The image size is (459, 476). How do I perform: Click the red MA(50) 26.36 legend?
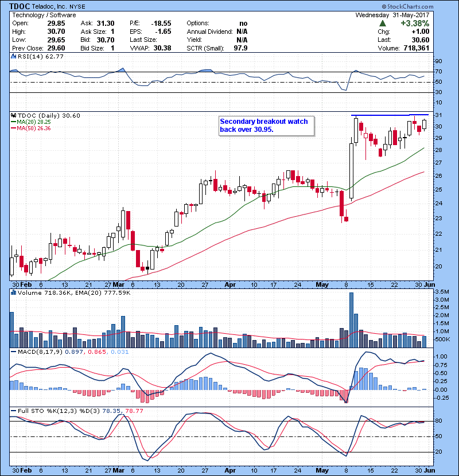(x=30, y=128)
